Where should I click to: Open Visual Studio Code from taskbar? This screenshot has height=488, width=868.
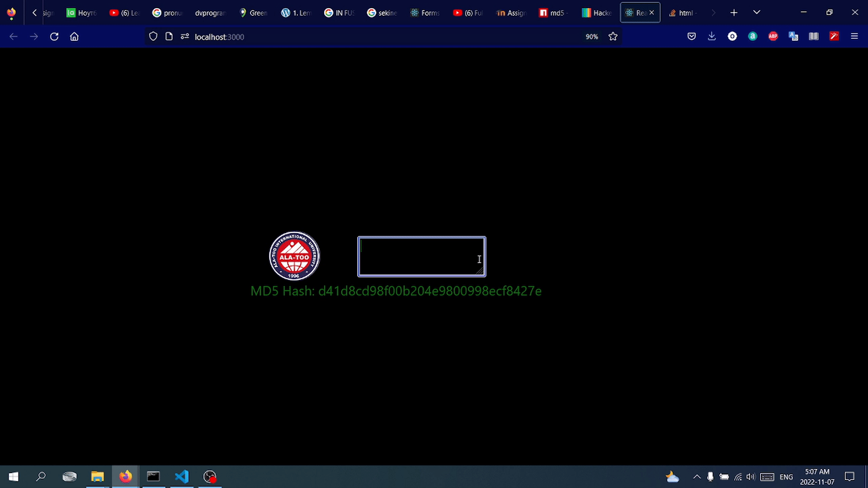(182, 476)
